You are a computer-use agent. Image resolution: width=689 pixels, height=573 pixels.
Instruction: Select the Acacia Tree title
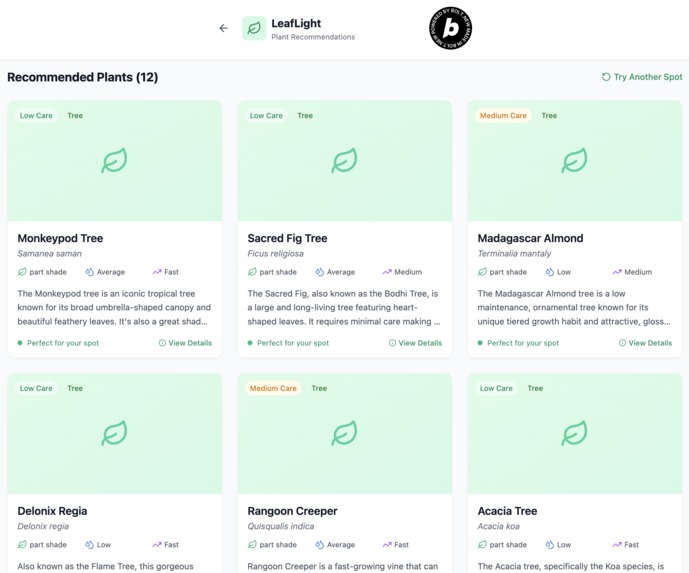pyautogui.click(x=507, y=511)
